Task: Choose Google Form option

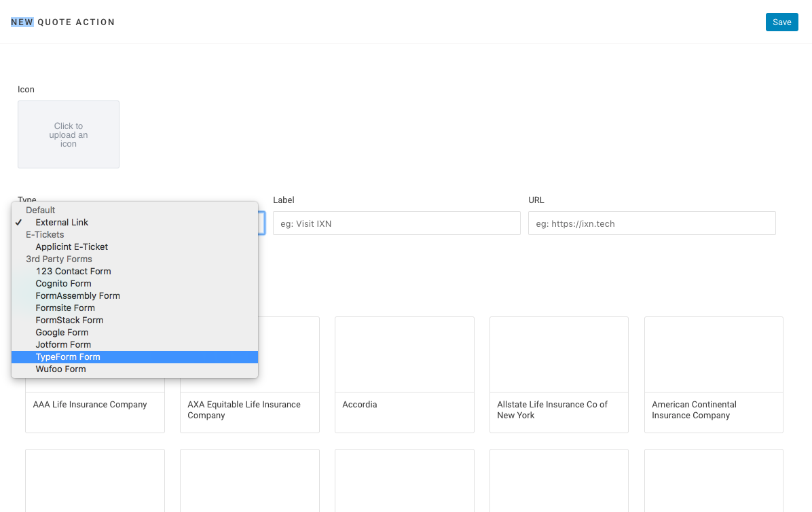Action: pyautogui.click(x=134, y=332)
